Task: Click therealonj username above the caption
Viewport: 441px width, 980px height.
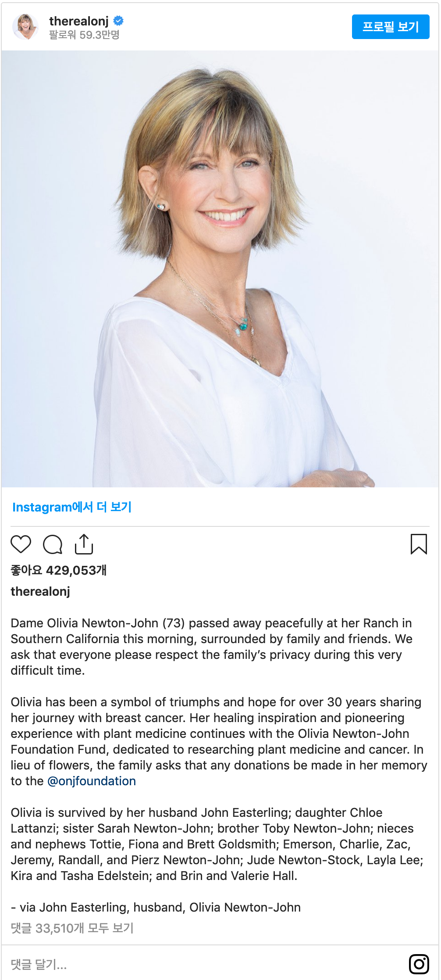Action: click(40, 591)
